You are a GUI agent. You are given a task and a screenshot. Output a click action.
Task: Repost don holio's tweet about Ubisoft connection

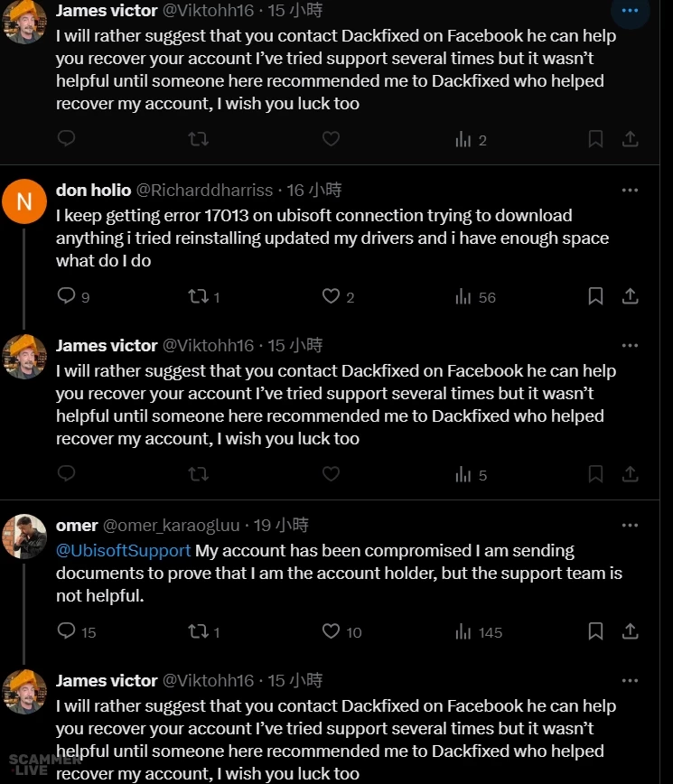pyautogui.click(x=198, y=296)
